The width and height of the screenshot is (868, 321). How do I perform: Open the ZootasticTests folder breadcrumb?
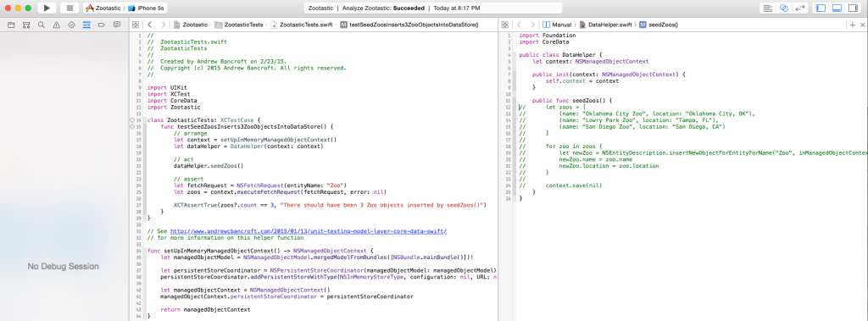point(238,25)
